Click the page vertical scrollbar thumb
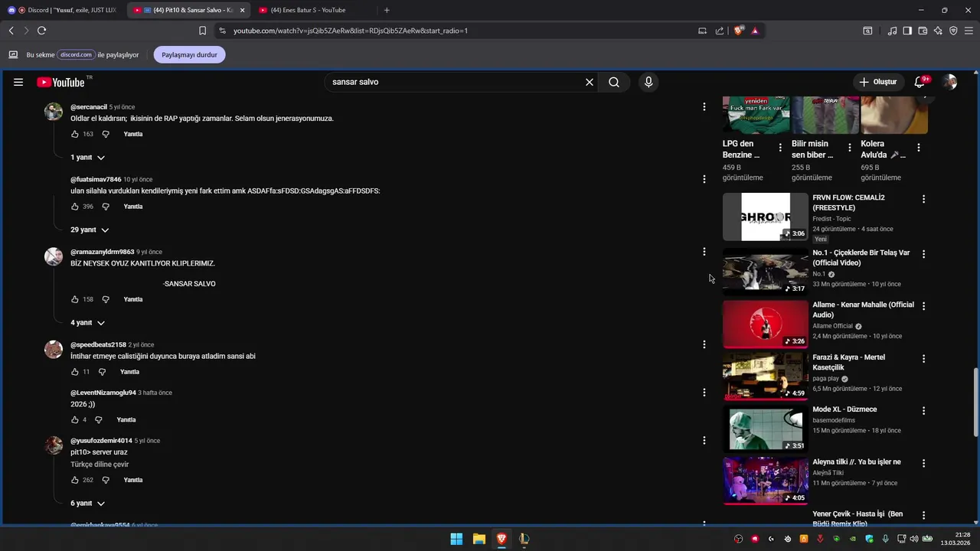The image size is (980, 551). point(975,401)
